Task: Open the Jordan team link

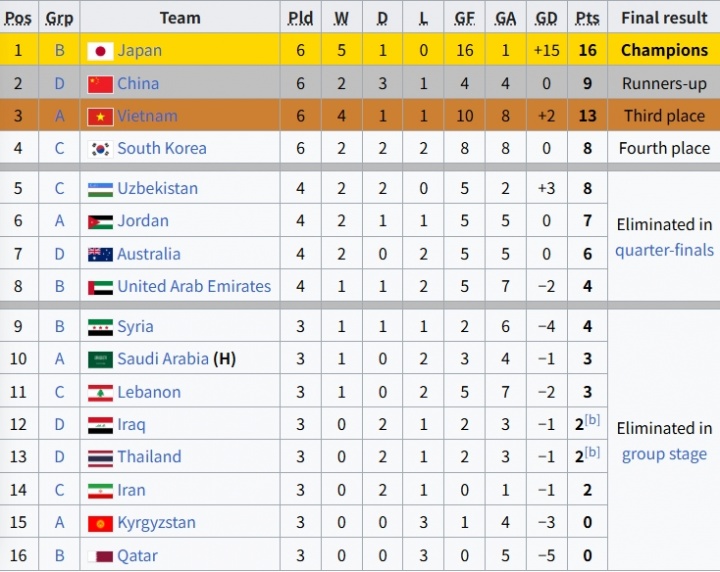Action: point(143,221)
